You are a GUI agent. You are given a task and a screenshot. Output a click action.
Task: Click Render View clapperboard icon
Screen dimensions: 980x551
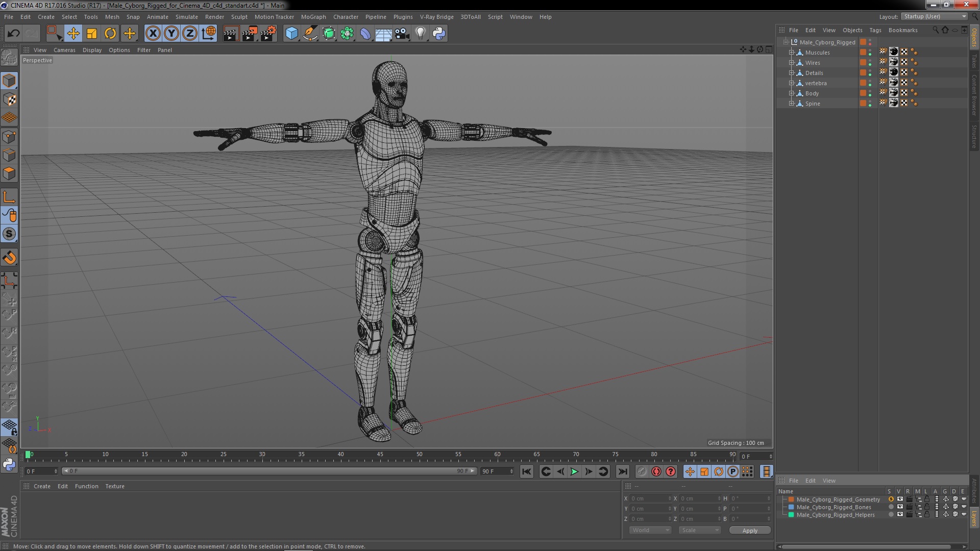click(x=231, y=34)
